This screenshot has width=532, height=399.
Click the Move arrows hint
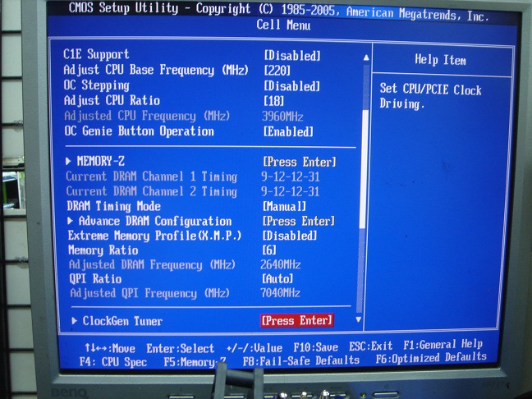point(110,348)
